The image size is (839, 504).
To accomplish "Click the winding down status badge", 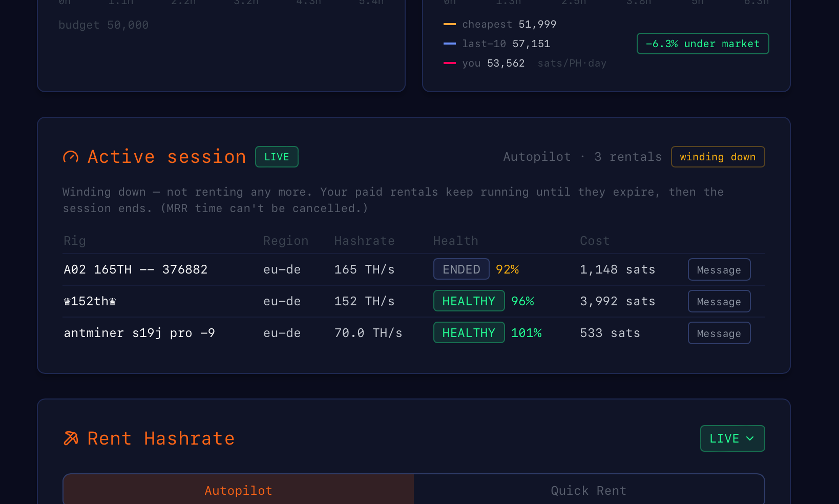I will [718, 157].
